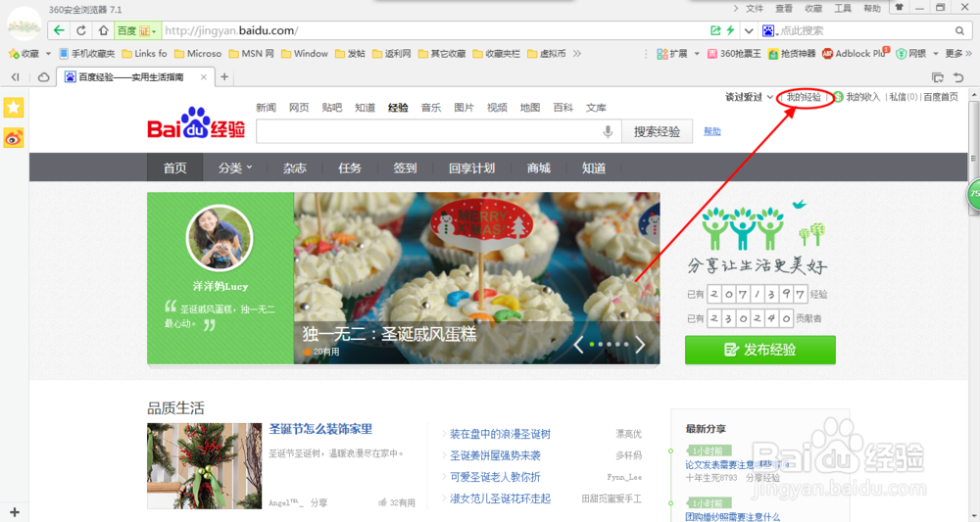Open the 手机收藏夹 bookmark

(x=87, y=54)
